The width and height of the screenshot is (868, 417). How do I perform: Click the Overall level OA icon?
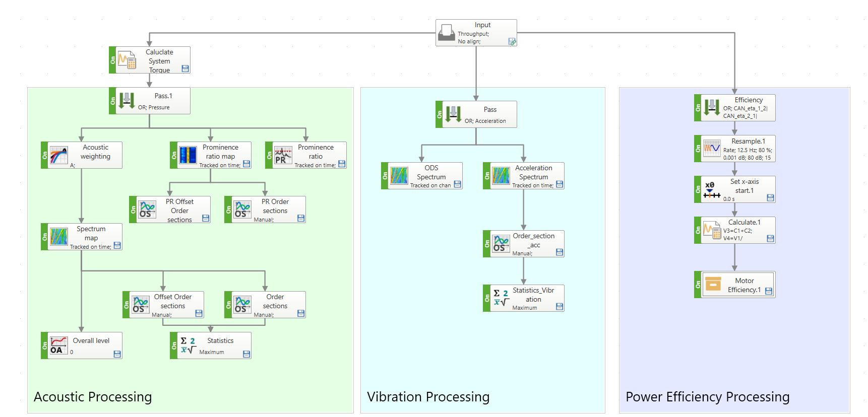58,345
